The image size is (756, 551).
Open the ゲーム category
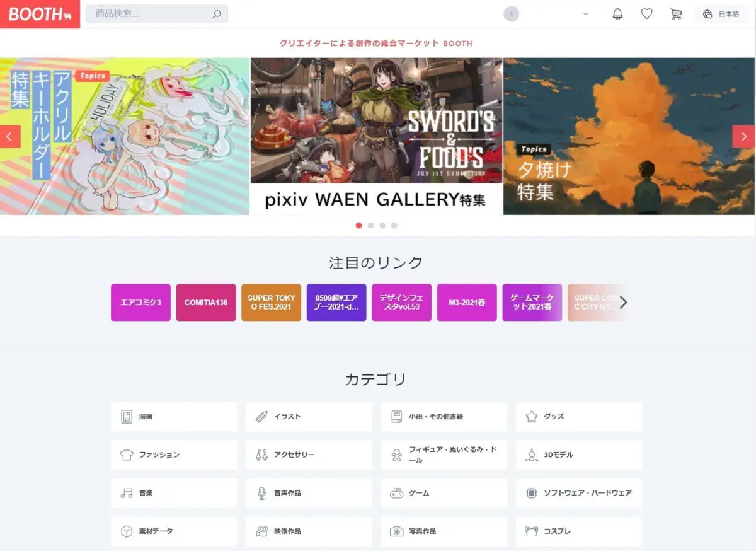(444, 493)
